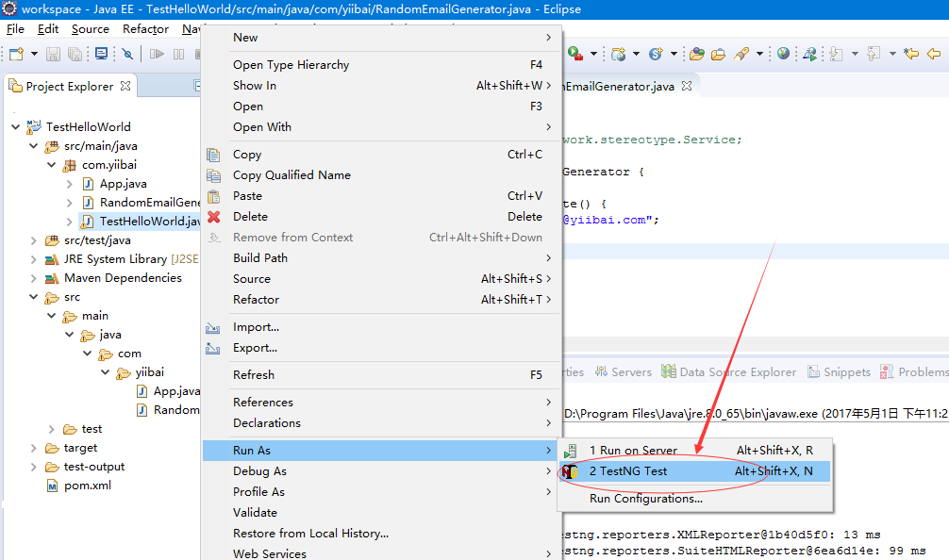Select 2 TestNG Test
949x560 pixels.
pyautogui.click(x=695, y=471)
